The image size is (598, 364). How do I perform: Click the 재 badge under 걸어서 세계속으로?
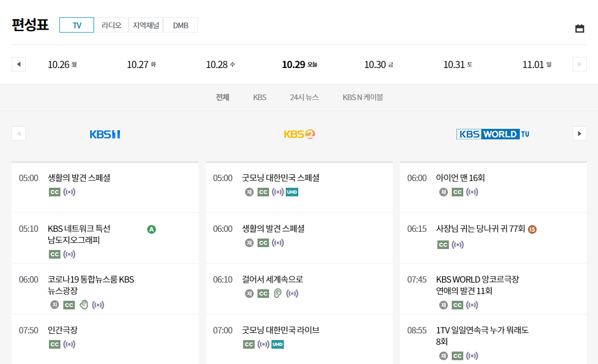click(x=249, y=294)
